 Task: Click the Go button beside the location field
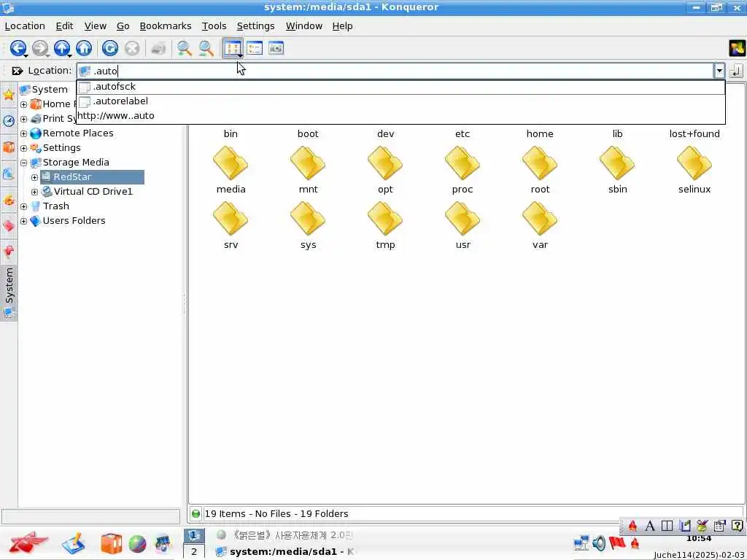[x=735, y=71]
